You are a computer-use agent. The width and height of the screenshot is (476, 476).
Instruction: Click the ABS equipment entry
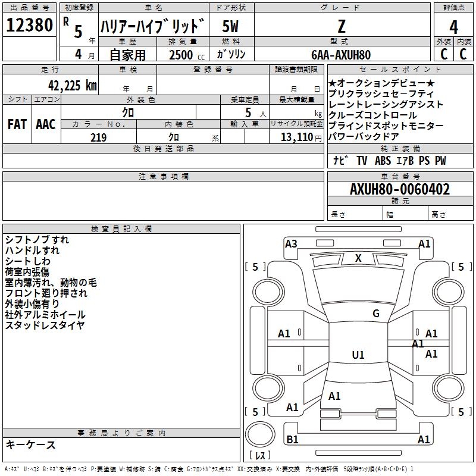[383, 161]
